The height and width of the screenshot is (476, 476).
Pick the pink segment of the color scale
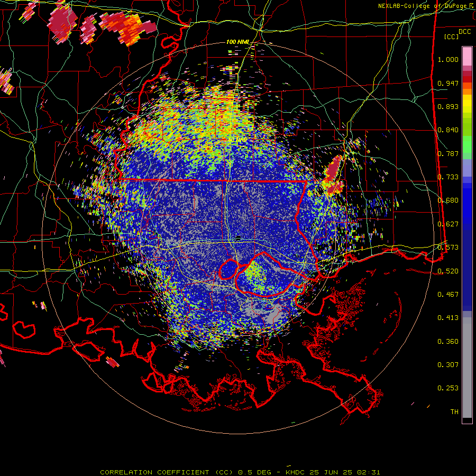pos(467,57)
